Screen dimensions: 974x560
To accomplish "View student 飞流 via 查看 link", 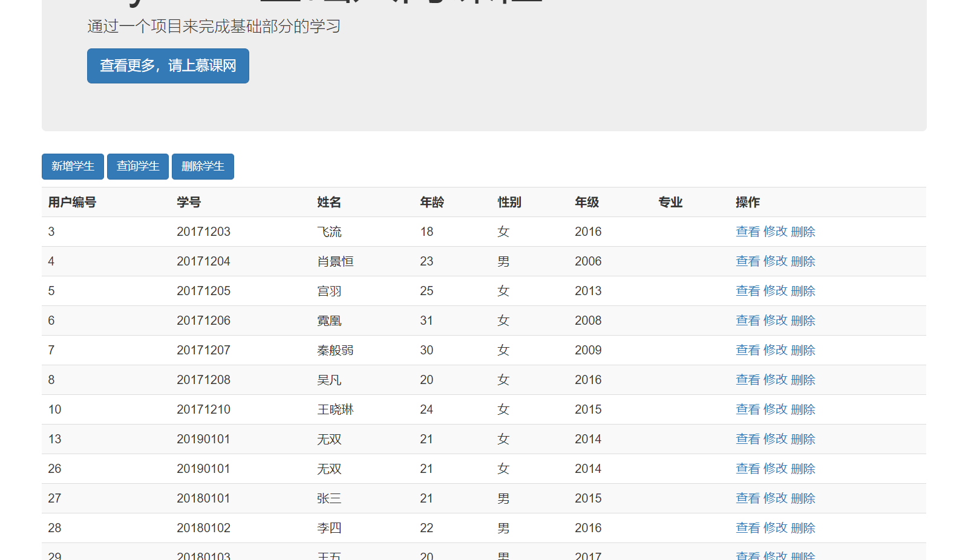I will pos(748,232).
